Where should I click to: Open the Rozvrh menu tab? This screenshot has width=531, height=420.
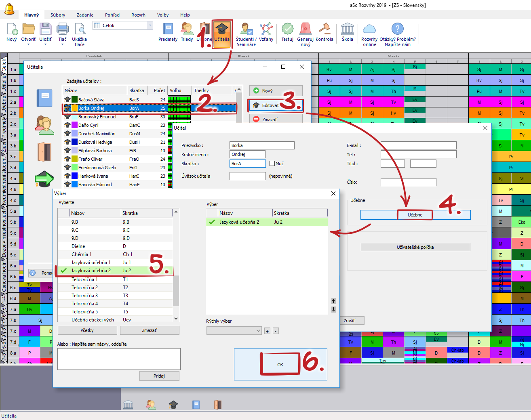[x=138, y=15]
